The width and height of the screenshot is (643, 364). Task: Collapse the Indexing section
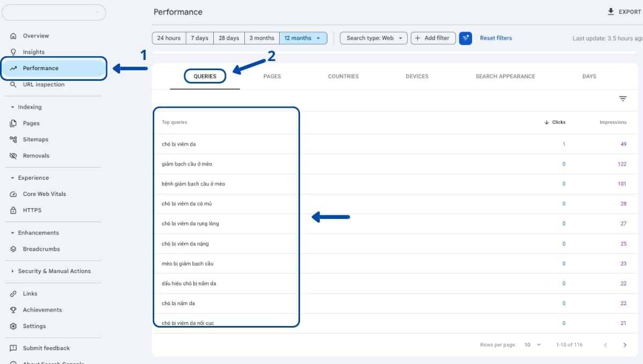pos(12,107)
